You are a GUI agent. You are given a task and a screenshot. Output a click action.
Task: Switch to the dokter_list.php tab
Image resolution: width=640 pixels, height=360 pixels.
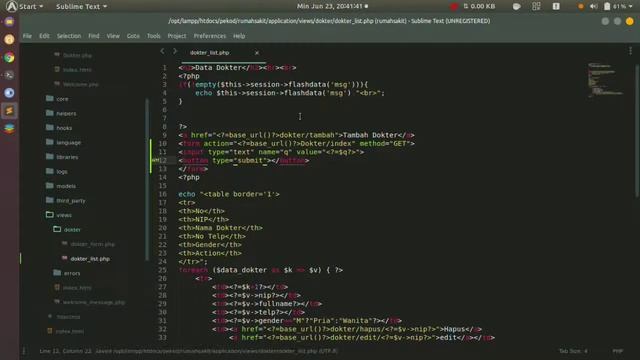pos(209,53)
